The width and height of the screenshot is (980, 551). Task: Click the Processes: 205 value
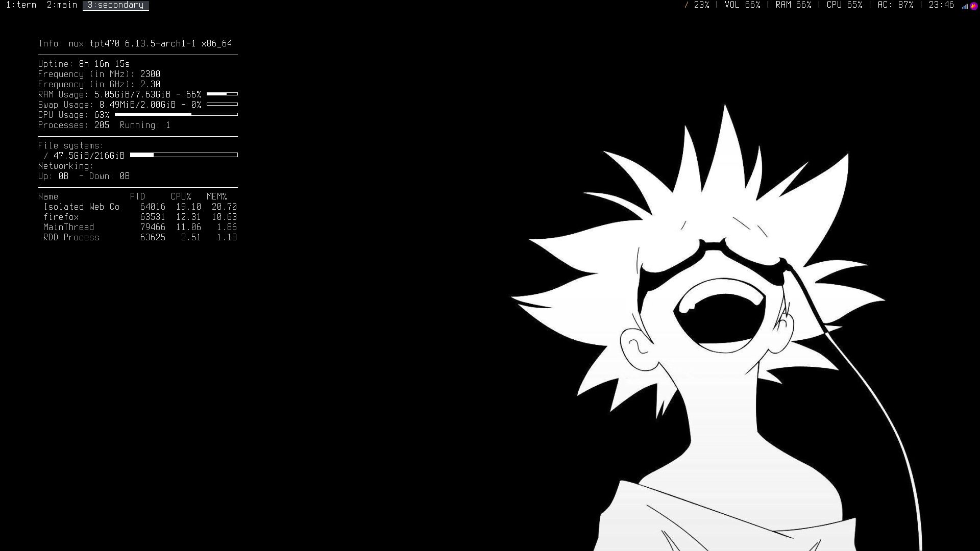pyautogui.click(x=74, y=125)
